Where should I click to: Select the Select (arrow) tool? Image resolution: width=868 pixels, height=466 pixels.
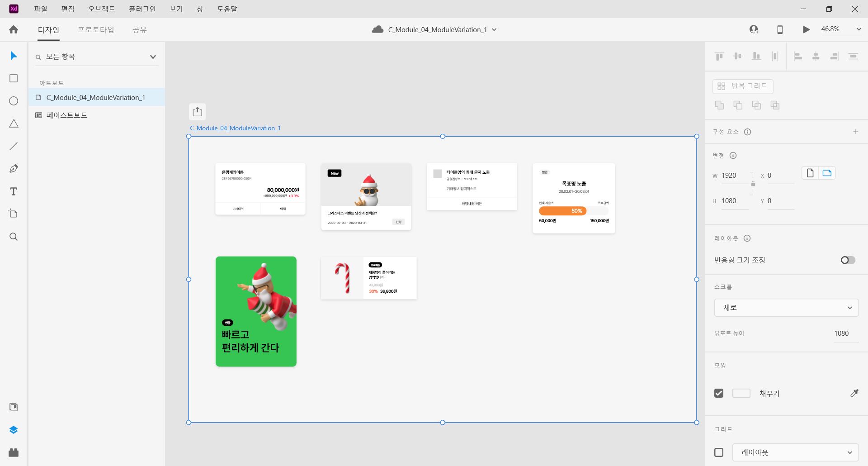pos(14,56)
